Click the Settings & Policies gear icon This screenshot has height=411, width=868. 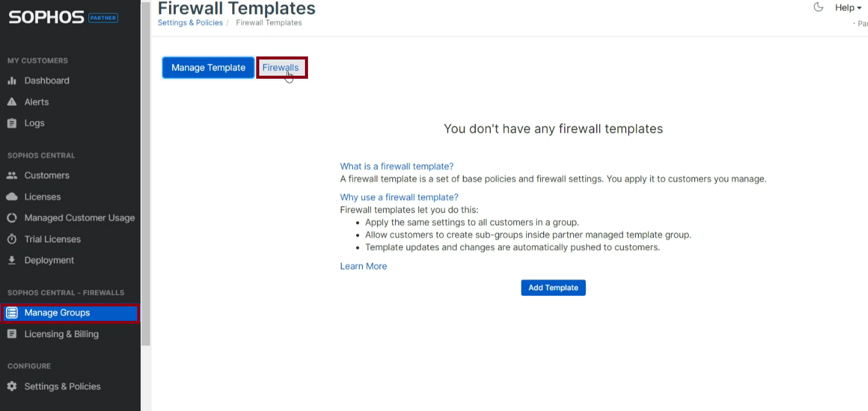pos(11,386)
